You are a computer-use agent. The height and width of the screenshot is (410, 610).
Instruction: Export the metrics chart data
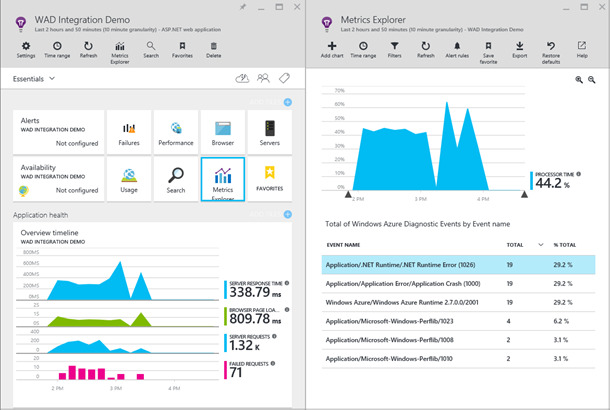tap(519, 50)
